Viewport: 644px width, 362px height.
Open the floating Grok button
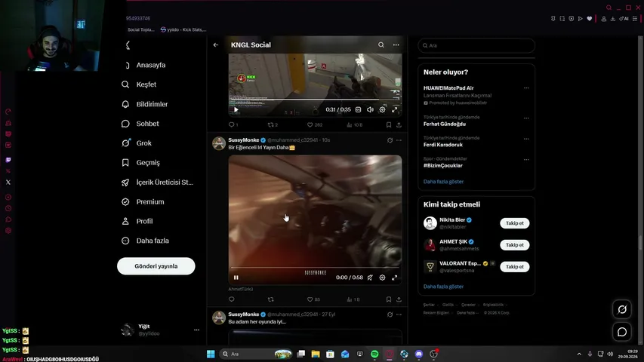(622, 309)
